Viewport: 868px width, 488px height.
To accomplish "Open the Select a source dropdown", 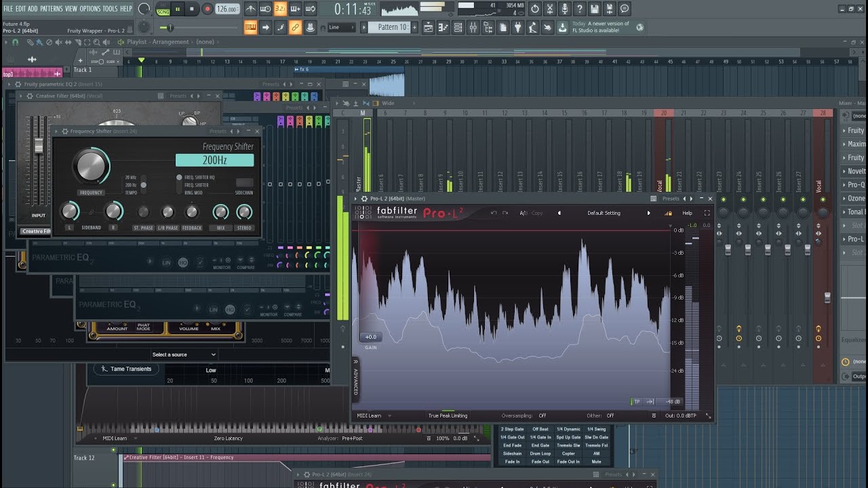I will [184, 354].
